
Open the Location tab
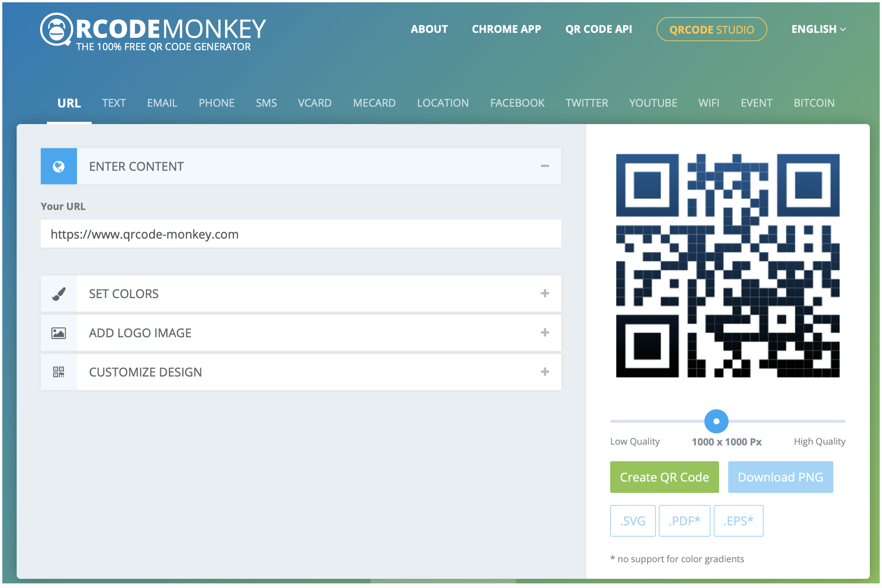tap(443, 103)
